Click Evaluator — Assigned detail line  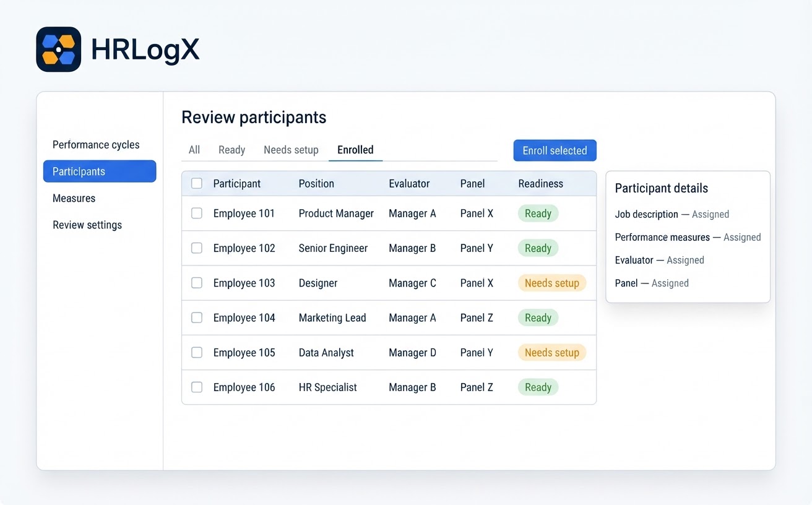click(x=659, y=260)
